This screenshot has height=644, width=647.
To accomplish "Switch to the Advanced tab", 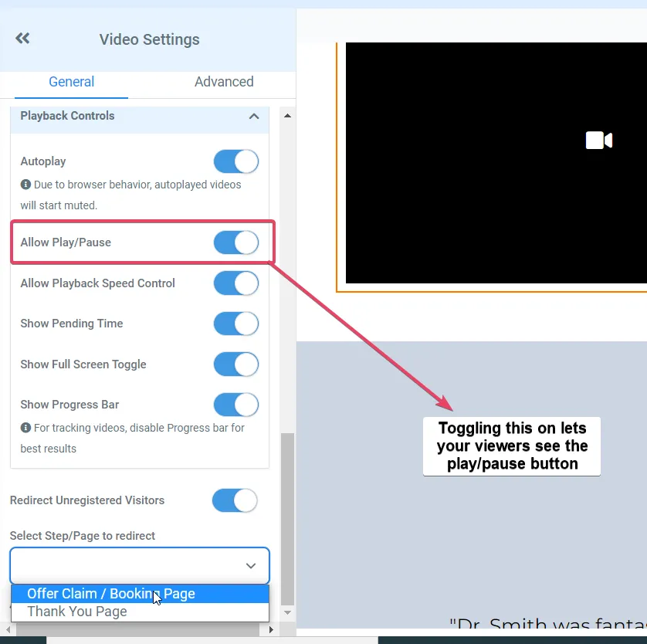I will tap(224, 82).
